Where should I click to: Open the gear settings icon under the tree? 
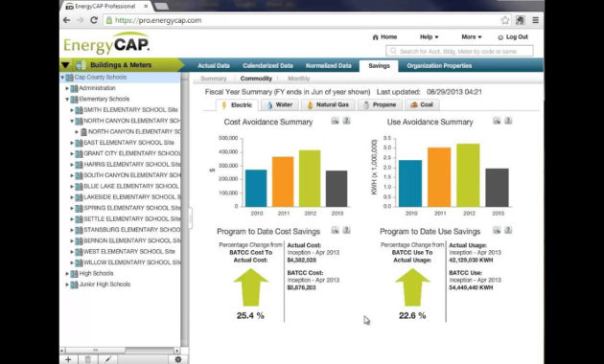pos(178,359)
